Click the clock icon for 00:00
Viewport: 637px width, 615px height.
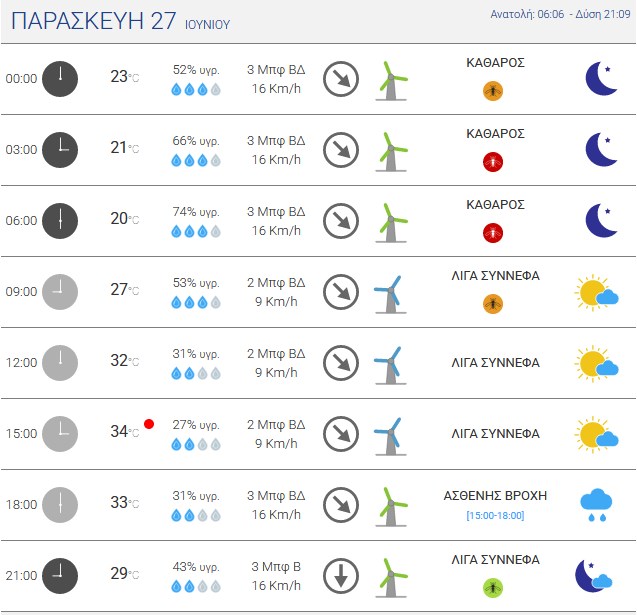60,79
